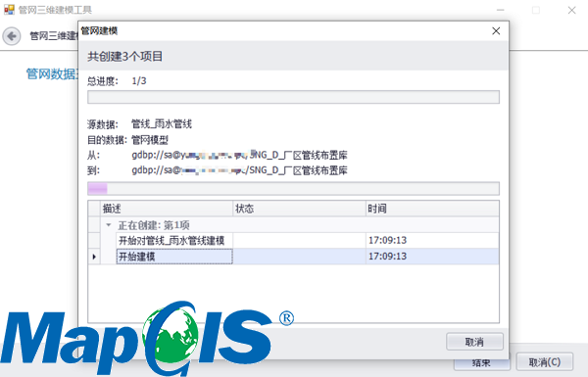
Task: Click the 17:09:13 time cell of 开始建模
Action: point(432,257)
